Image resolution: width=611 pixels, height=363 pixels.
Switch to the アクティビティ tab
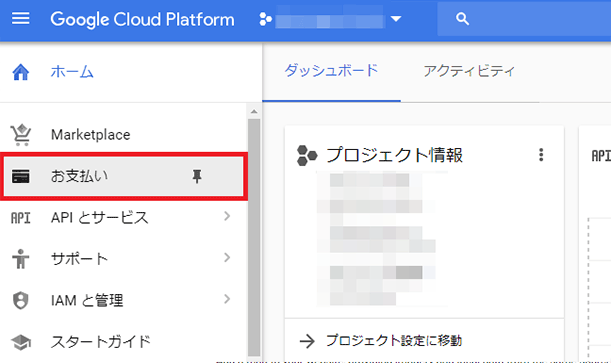click(470, 71)
